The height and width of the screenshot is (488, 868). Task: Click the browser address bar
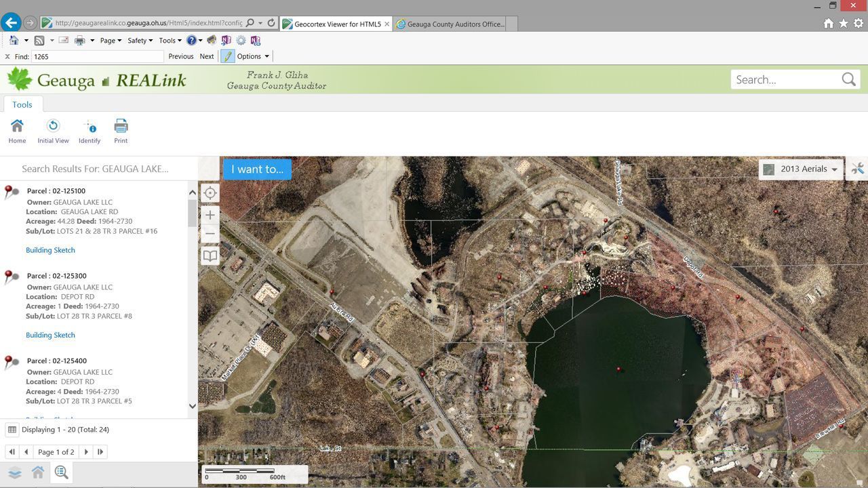tap(148, 23)
